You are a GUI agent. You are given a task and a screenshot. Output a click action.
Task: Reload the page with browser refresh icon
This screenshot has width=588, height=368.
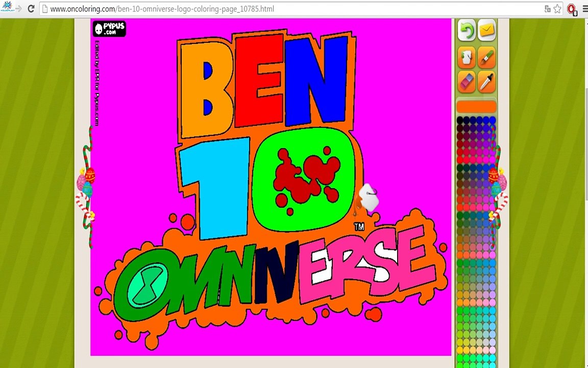31,9
